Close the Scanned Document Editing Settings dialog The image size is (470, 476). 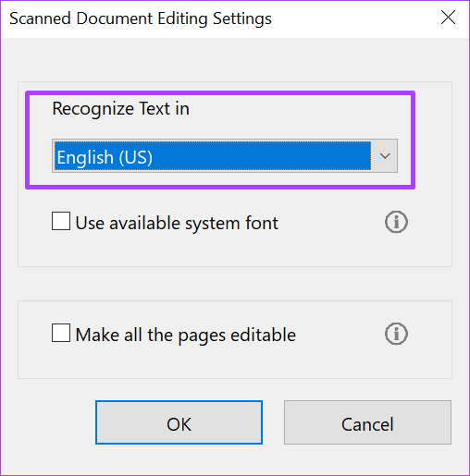click(448, 18)
